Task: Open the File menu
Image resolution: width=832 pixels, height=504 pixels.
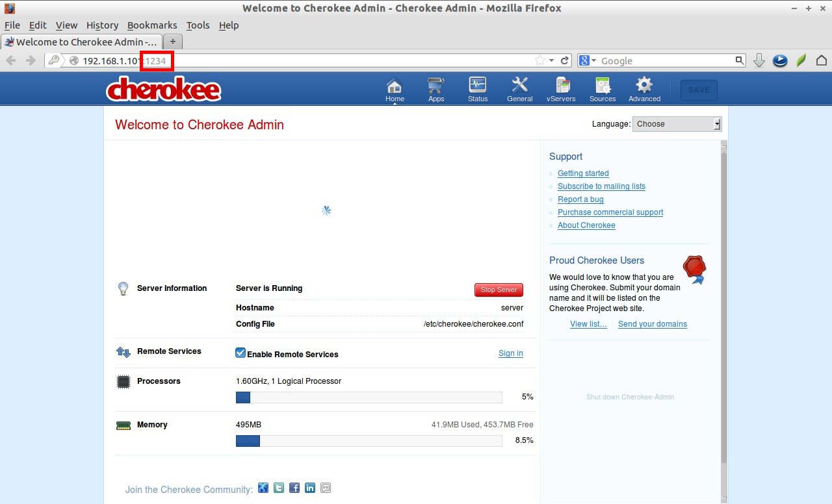Action: (12, 25)
